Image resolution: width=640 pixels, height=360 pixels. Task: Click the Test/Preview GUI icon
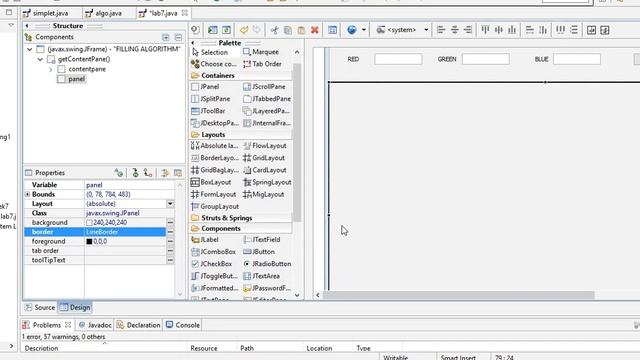213,30
